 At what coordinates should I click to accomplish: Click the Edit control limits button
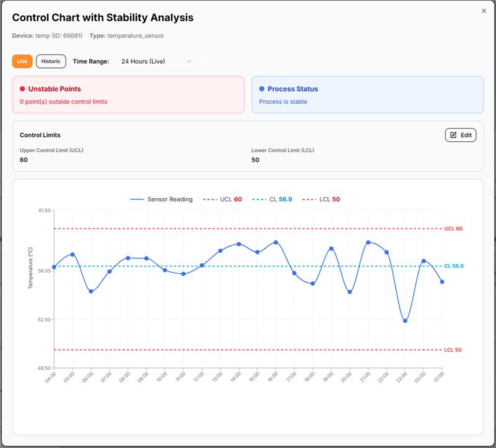click(461, 134)
